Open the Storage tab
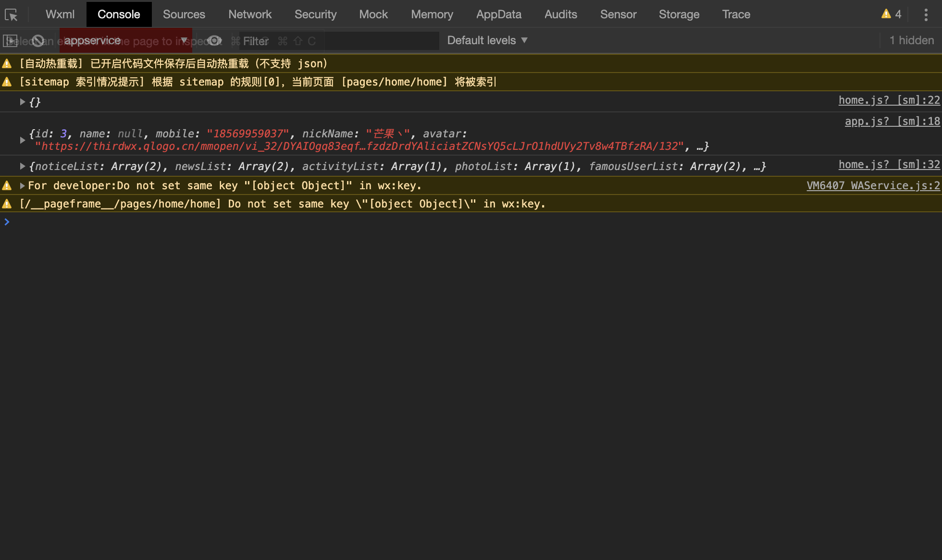Screen dimensions: 942x560 tap(679, 14)
